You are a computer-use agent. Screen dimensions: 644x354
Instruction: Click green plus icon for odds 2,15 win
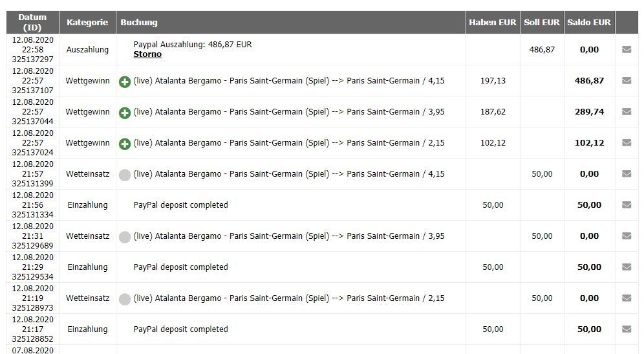[x=125, y=144]
